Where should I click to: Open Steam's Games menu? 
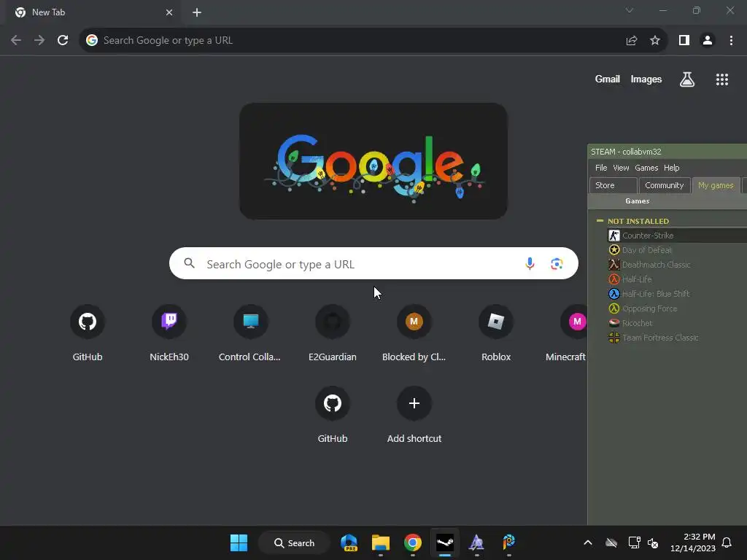pyautogui.click(x=646, y=168)
